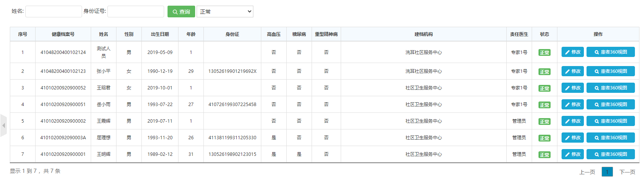Open 患者360视图 for 王明辉
This screenshot has width=644, height=180.
tap(610, 154)
